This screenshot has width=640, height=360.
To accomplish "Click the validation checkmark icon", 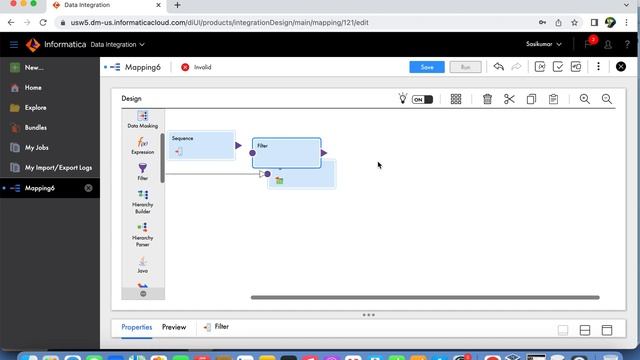I will pos(558,67).
